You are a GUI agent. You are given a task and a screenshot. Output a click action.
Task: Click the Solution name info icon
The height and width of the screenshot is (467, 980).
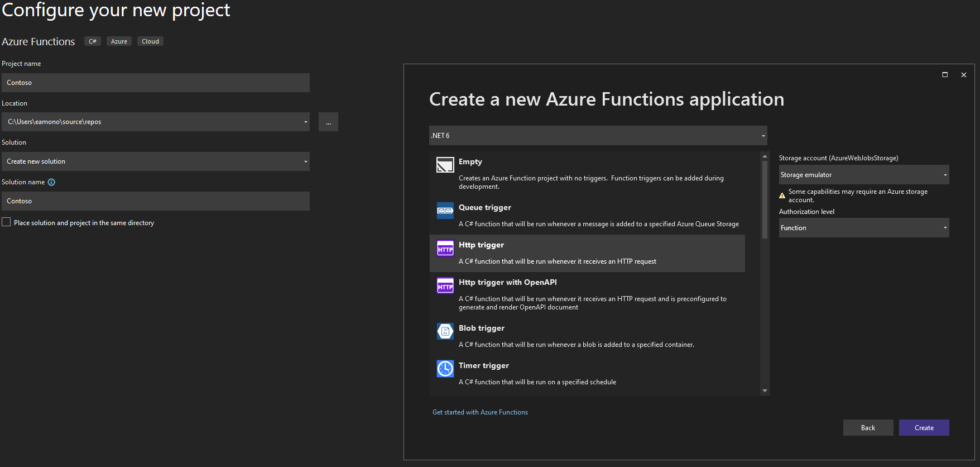(x=51, y=182)
